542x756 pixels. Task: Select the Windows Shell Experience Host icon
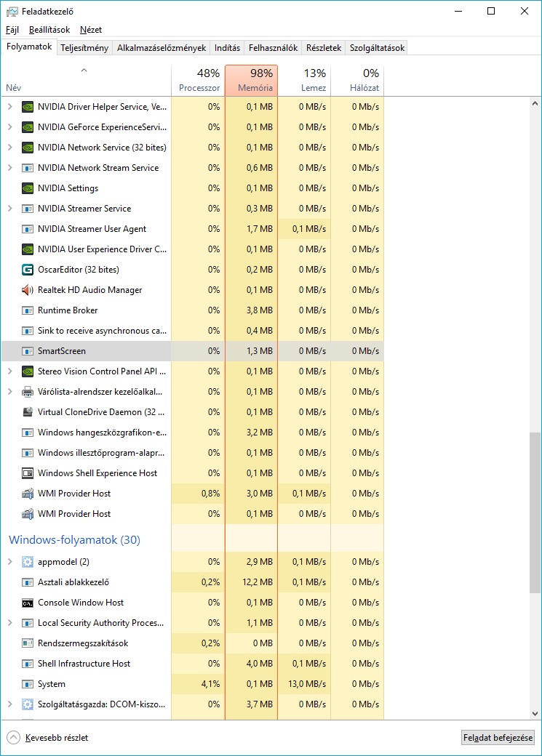[28, 473]
